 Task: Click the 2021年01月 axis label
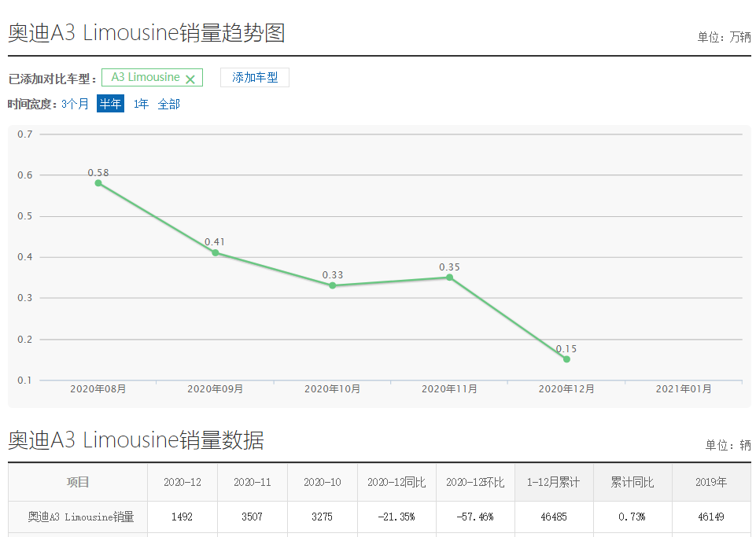coord(684,389)
